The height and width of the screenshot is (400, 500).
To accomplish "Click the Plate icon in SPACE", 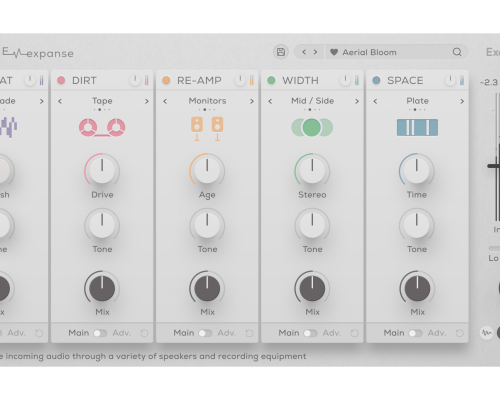I will tap(417, 127).
